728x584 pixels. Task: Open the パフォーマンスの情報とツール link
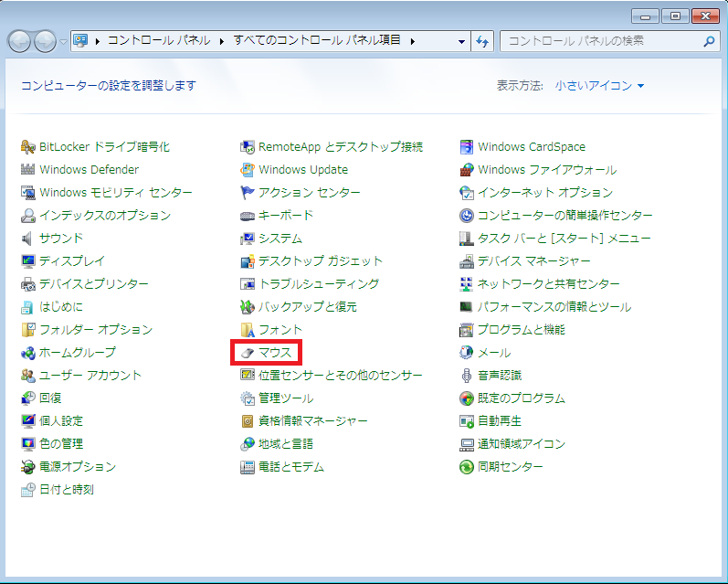[554, 307]
